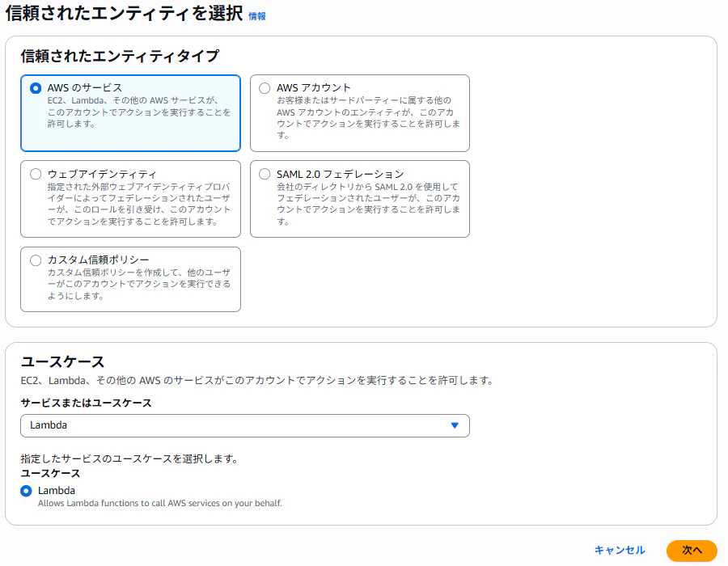Select the AWS のサービス radio button
This screenshot has height=566, width=728.
pos(36,88)
